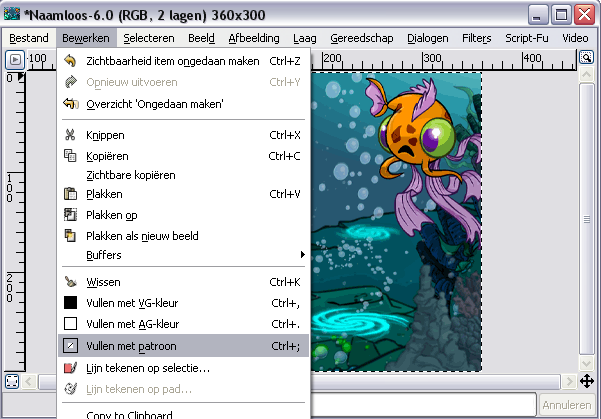Click the scissors icon next to Knippen
The width and height of the screenshot is (601, 419).
(70, 135)
